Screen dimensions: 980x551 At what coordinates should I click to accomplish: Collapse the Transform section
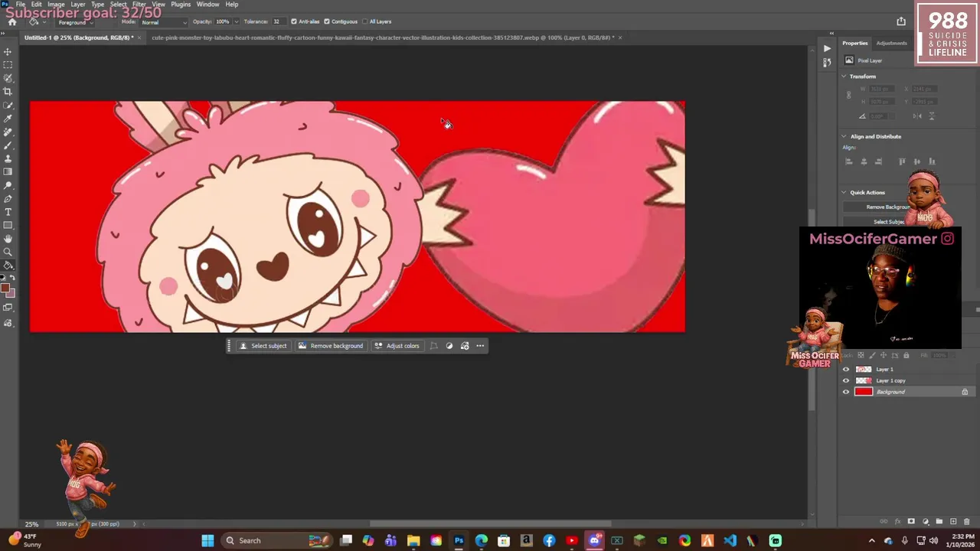pyautogui.click(x=844, y=77)
